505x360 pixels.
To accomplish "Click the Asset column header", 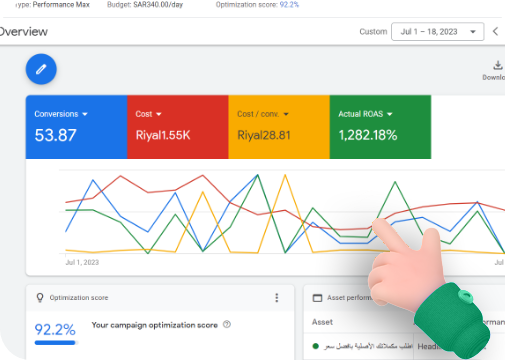I will pyautogui.click(x=322, y=322).
